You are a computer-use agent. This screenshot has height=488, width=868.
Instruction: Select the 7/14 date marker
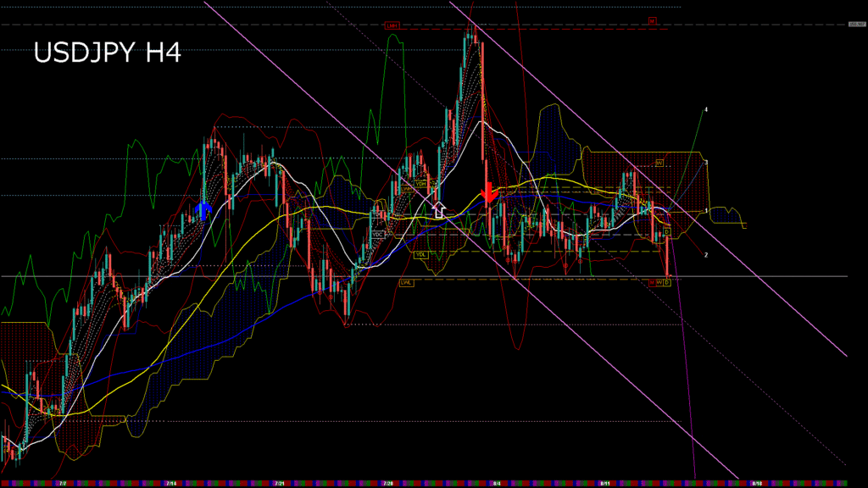[171, 484]
